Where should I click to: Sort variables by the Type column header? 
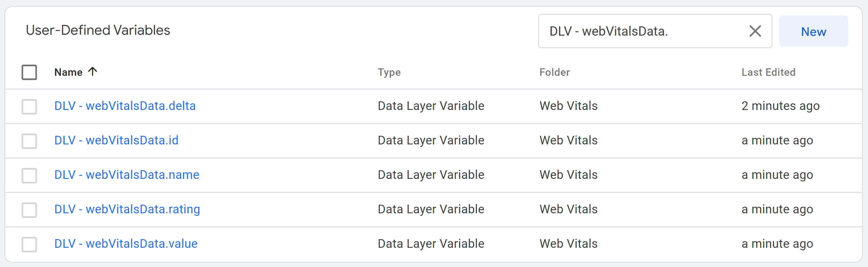[x=389, y=72]
